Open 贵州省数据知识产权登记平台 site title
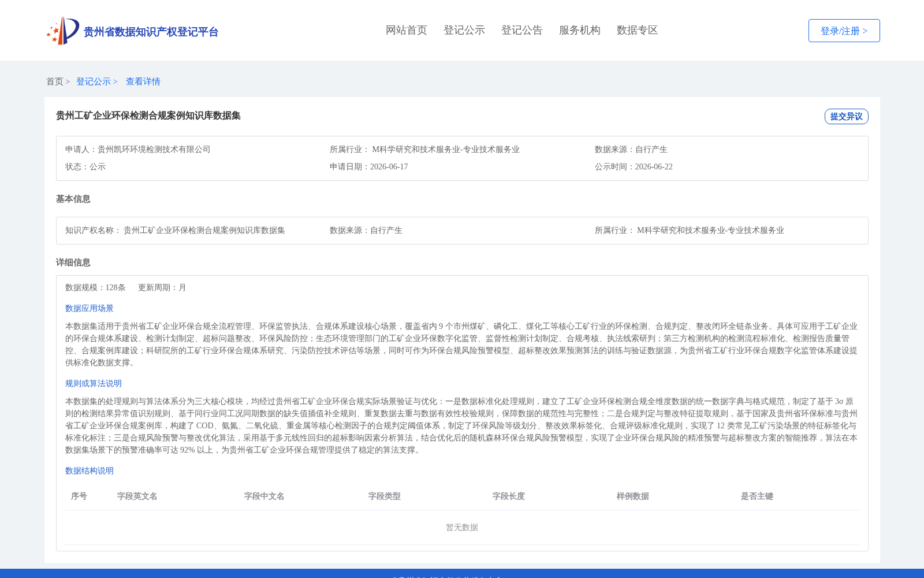The height and width of the screenshot is (578, 924). click(151, 32)
